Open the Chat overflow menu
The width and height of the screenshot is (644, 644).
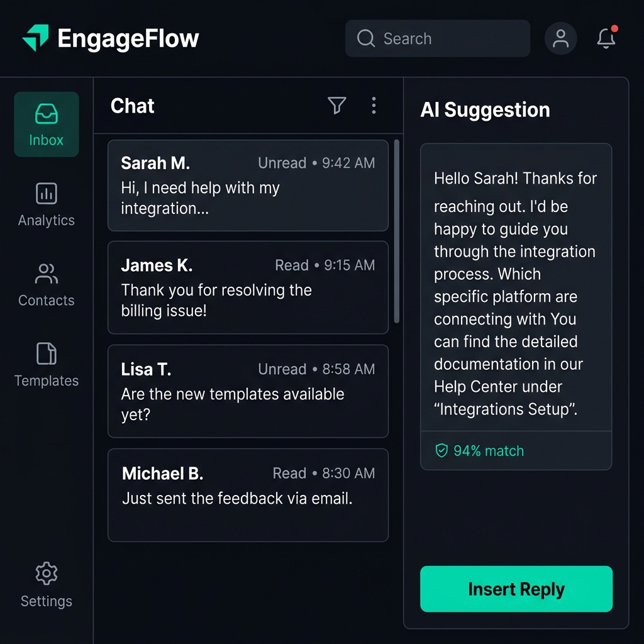point(374,106)
